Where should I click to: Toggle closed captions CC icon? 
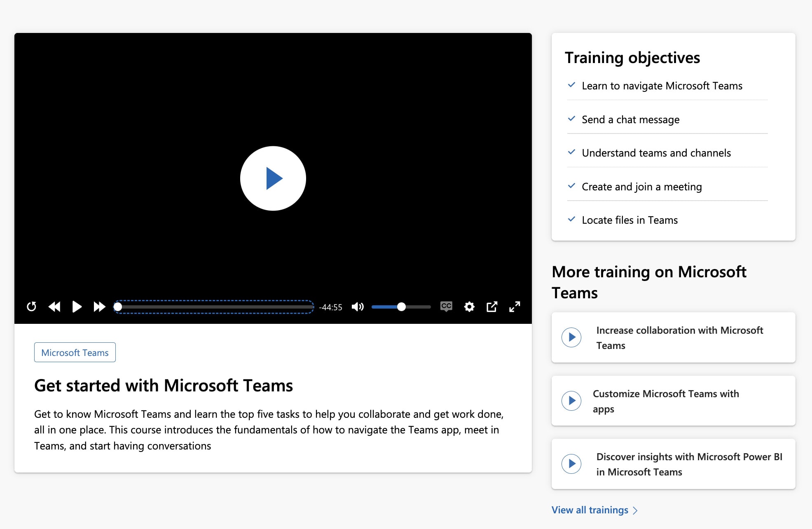[x=446, y=307]
